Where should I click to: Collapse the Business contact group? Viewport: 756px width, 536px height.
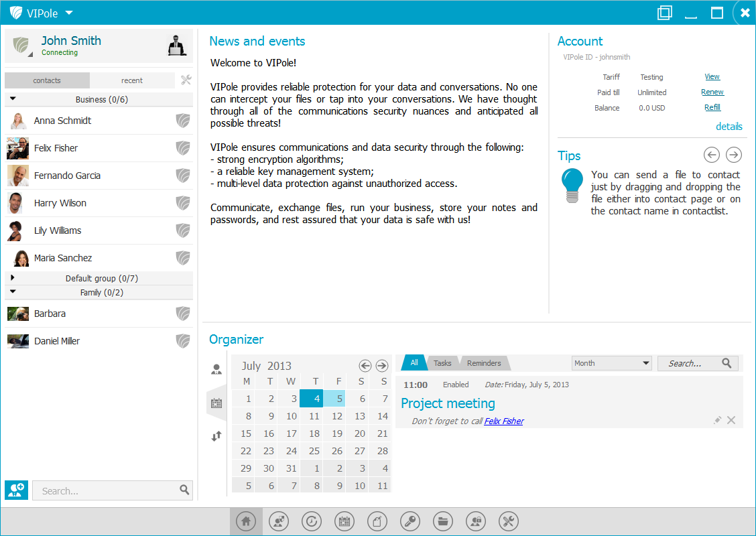pyautogui.click(x=13, y=98)
